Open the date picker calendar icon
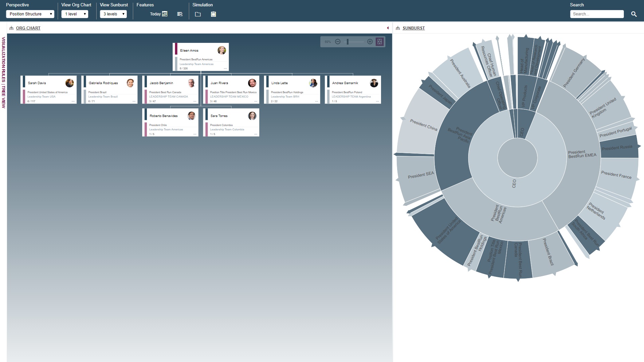 164,14
